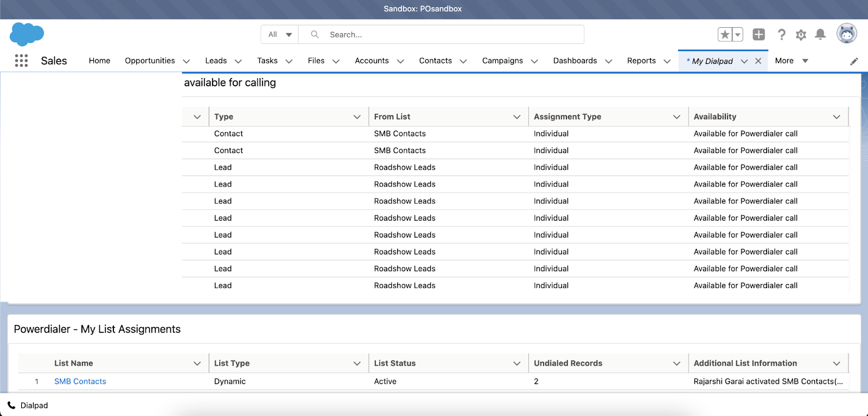Viewport: 868px width, 416px height.
Task: Click the Sales app name label
Action: click(x=54, y=61)
